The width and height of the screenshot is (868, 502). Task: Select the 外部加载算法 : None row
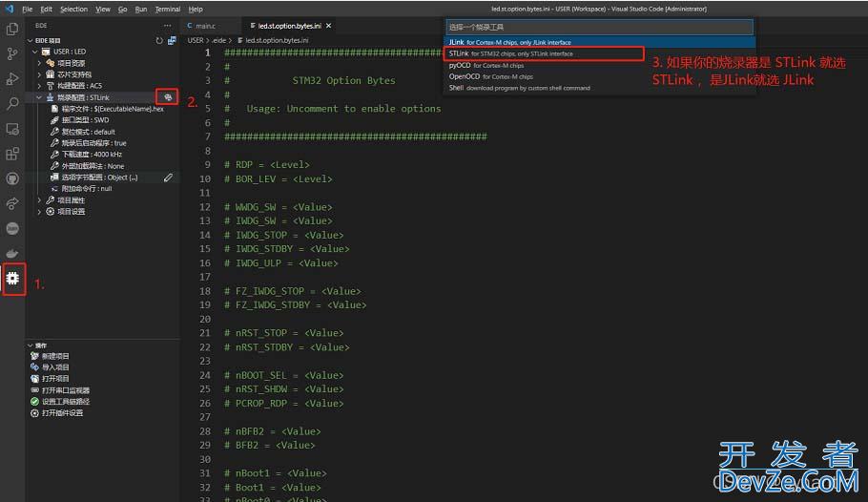103,166
